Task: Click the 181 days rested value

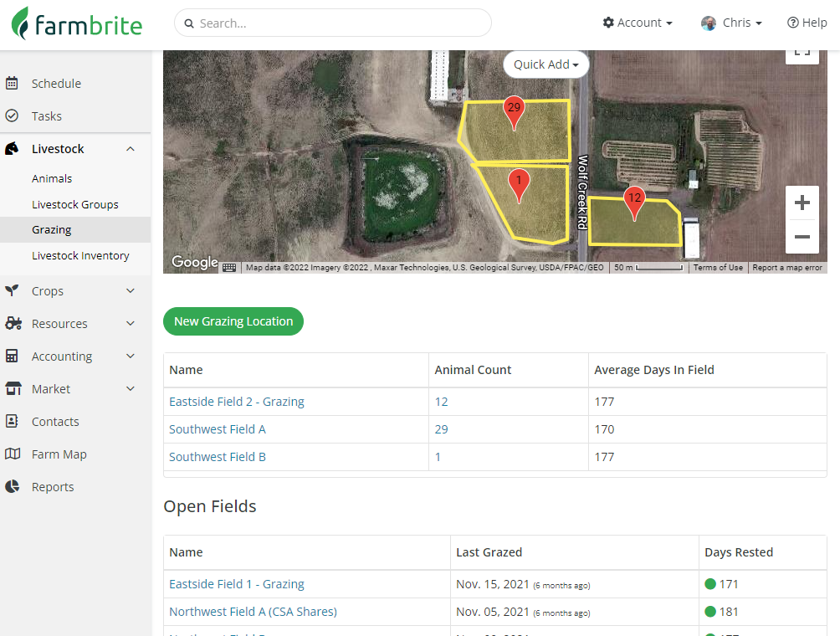Action: tap(729, 612)
